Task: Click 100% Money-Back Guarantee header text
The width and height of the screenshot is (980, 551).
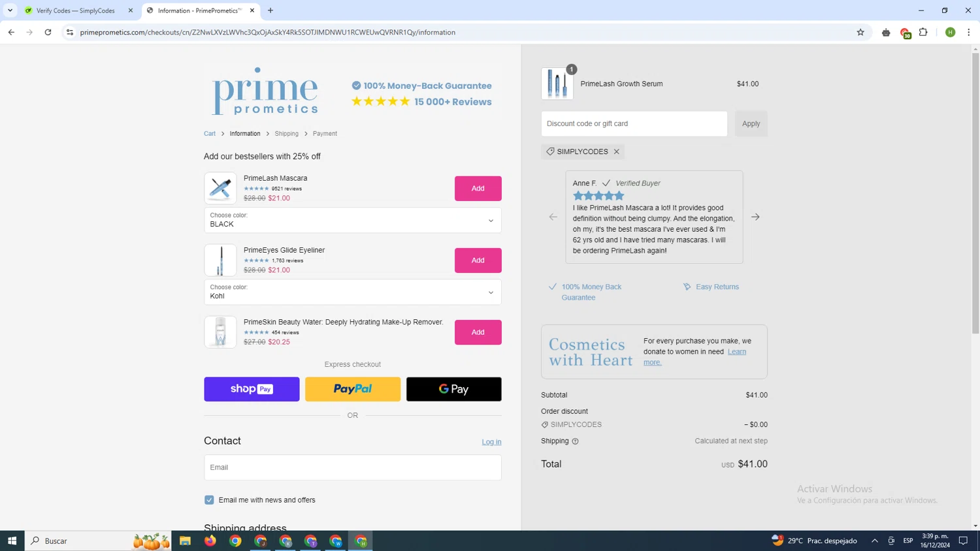Action: pos(427,86)
